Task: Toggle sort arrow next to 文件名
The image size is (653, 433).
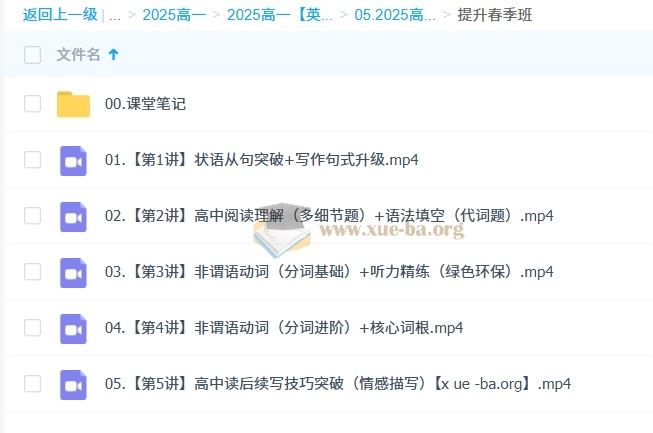Action: click(113, 54)
